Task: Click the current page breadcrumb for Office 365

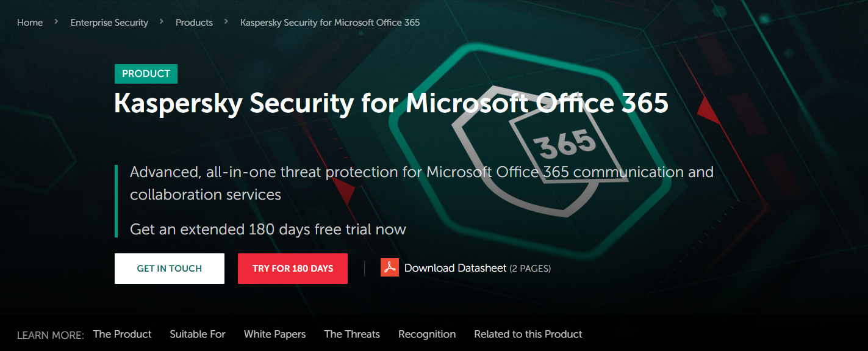Action: click(x=330, y=23)
